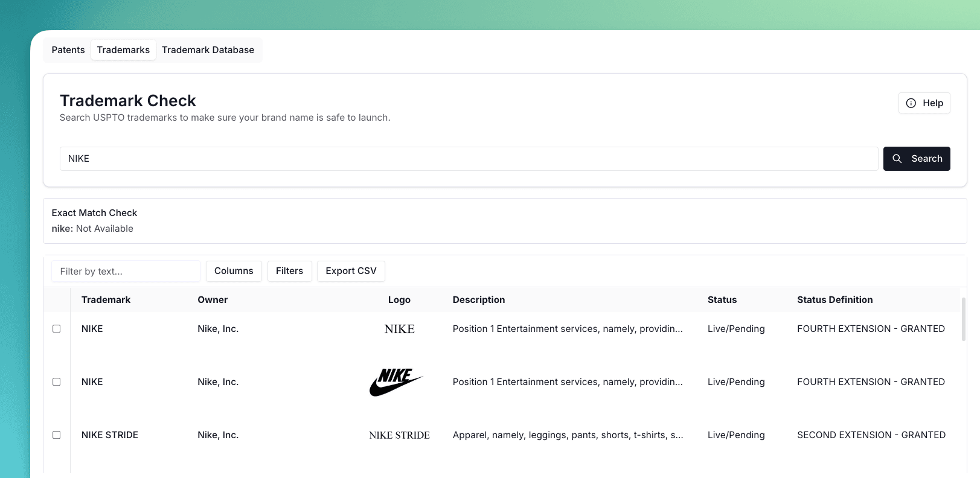This screenshot has width=980, height=478.
Task: Switch to the Patents tab
Action: pos(68,50)
